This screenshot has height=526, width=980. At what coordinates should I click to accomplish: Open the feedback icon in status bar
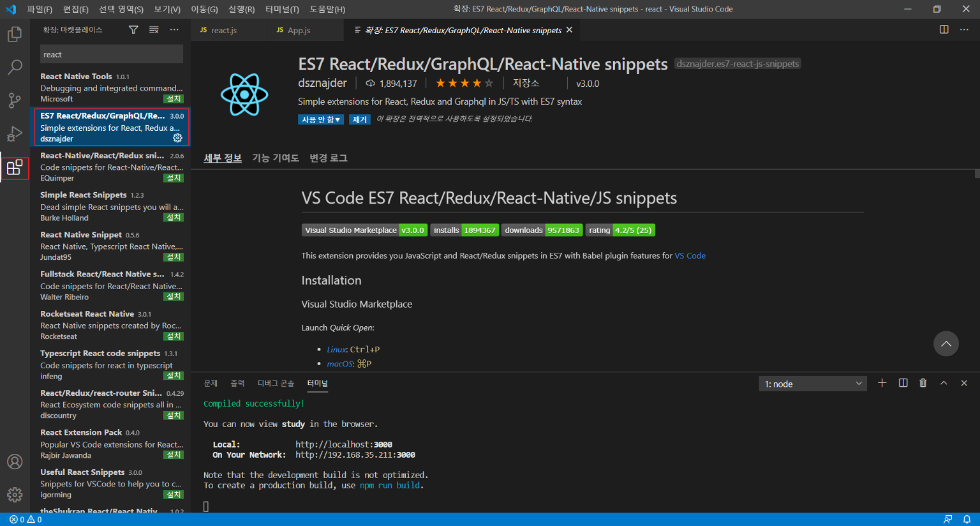tap(948, 520)
